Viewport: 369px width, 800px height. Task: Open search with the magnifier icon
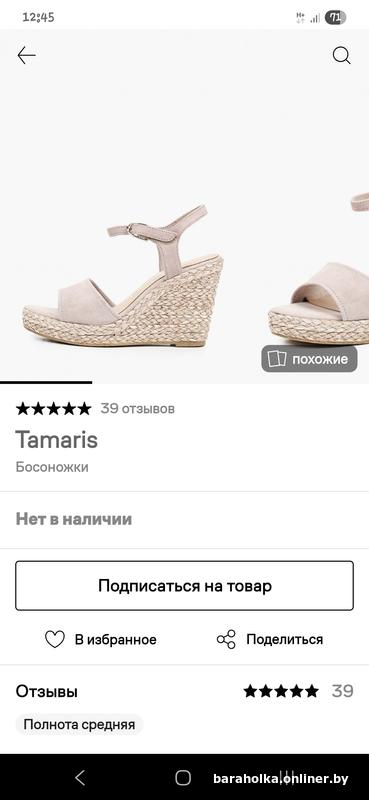coord(341,56)
